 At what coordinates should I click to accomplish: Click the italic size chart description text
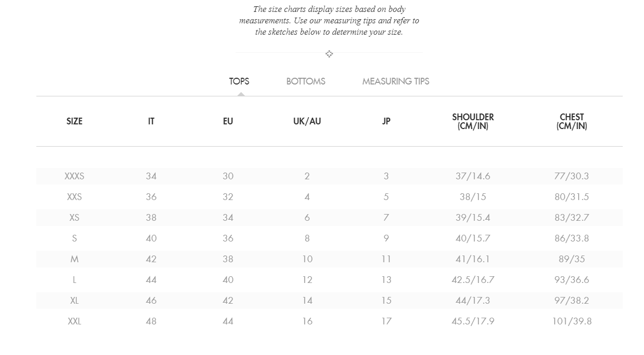(329, 21)
